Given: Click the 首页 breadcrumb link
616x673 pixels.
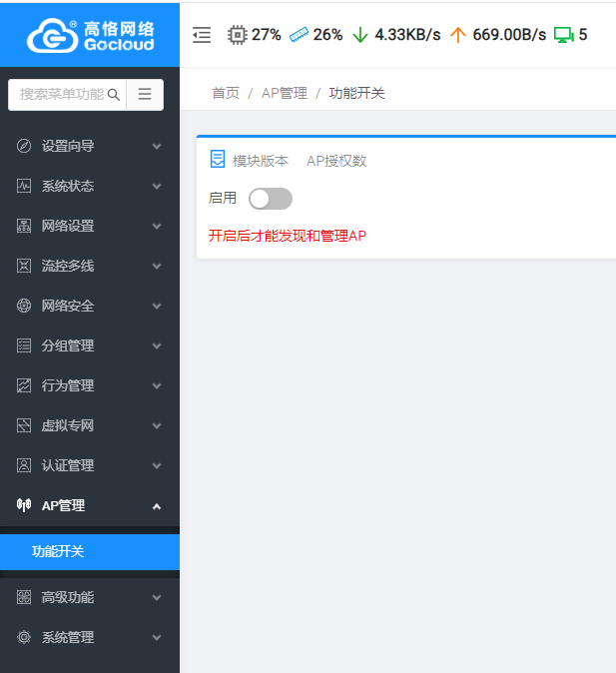Looking at the screenshot, I should 226,93.
